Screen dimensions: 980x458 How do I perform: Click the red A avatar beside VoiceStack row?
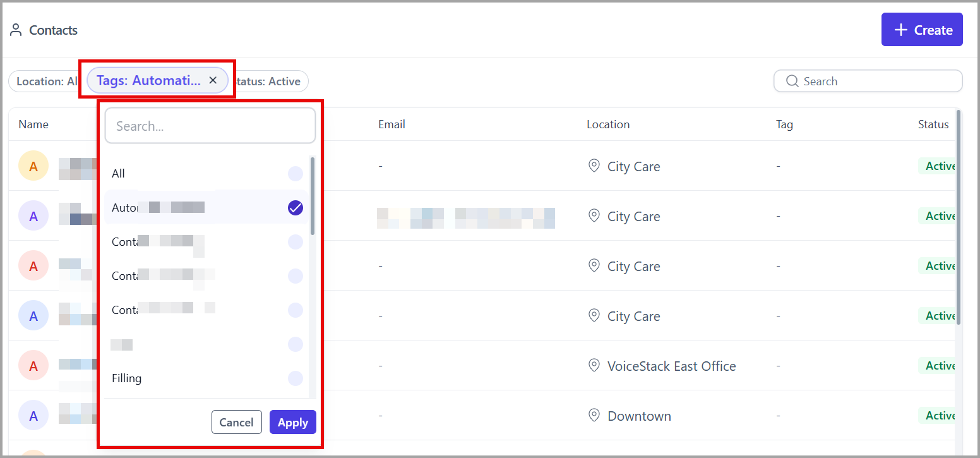pos(33,366)
